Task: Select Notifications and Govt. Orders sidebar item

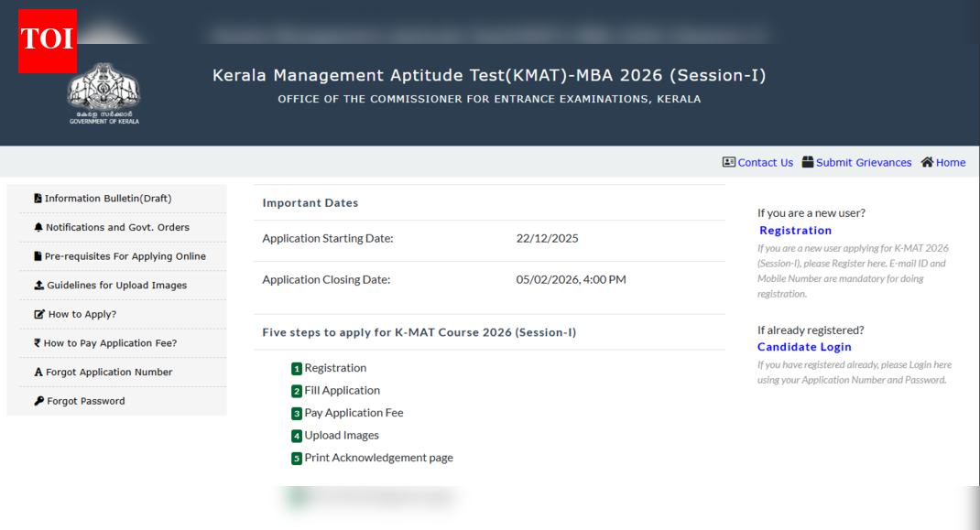Action: (117, 227)
